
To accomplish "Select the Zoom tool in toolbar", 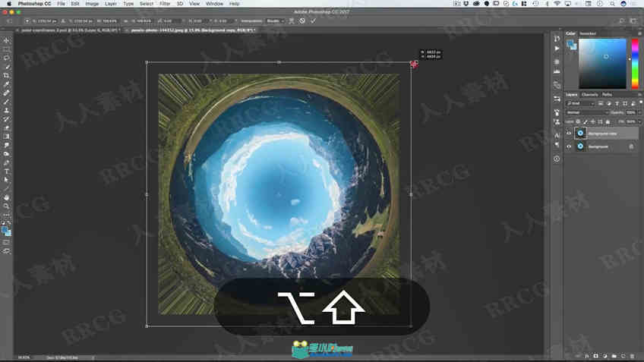I will click(x=6, y=206).
